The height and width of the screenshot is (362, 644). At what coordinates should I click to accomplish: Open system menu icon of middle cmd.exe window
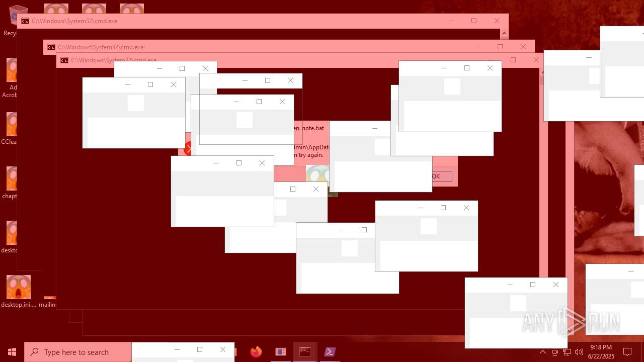[51, 47]
